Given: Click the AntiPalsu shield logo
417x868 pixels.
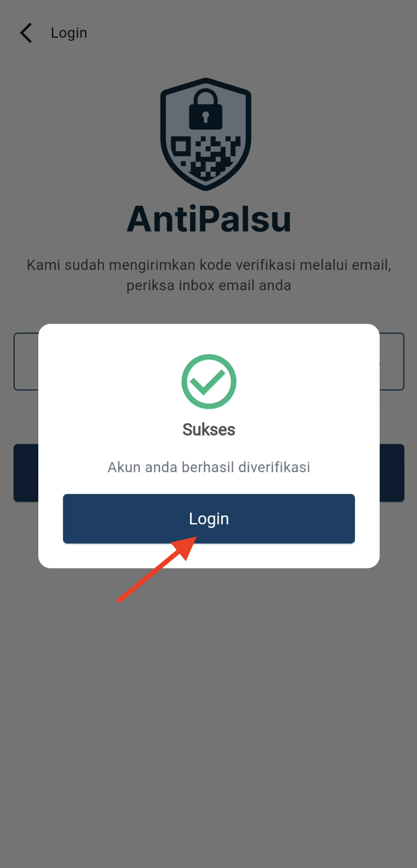Looking at the screenshot, I should pos(206,134).
